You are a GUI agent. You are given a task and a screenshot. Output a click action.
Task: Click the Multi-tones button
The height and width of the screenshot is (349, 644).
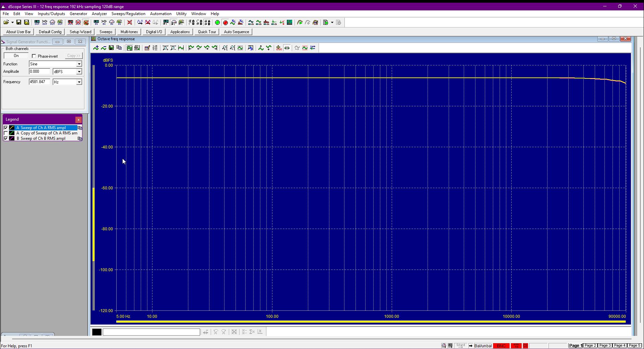pos(129,32)
